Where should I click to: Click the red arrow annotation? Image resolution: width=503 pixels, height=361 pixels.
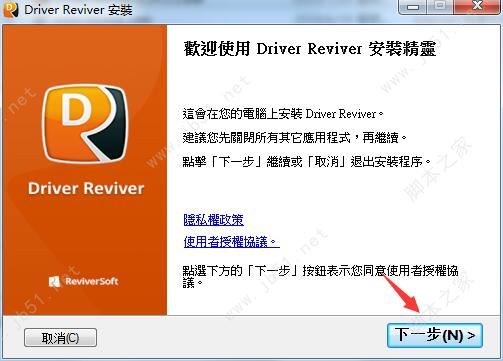(x=402, y=294)
